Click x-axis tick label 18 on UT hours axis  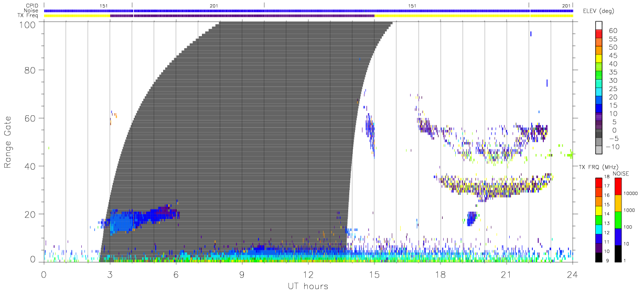click(x=440, y=274)
